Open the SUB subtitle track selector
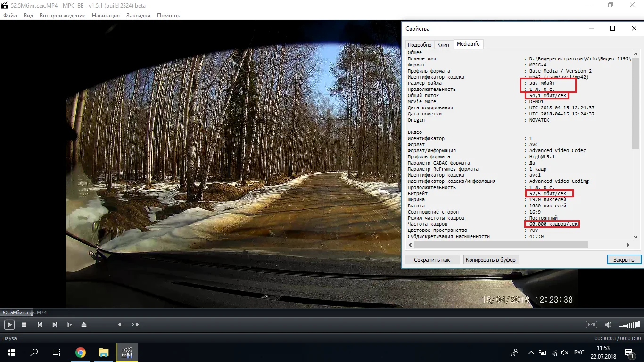 pyautogui.click(x=136, y=325)
